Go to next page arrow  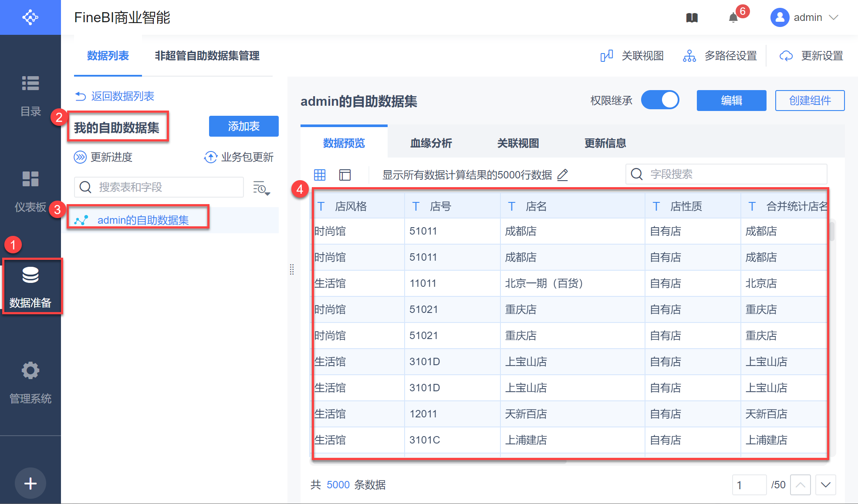[825, 485]
